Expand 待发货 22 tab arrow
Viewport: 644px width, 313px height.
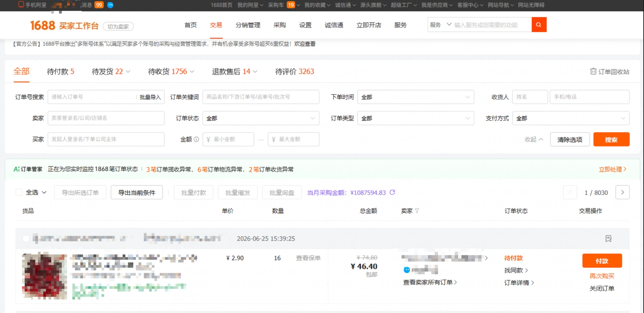[128, 71]
